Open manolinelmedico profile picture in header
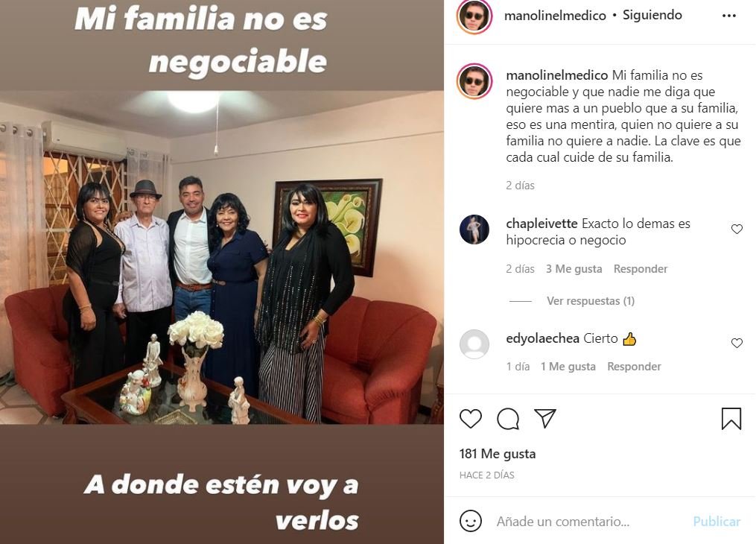The image size is (756, 544). tap(474, 16)
